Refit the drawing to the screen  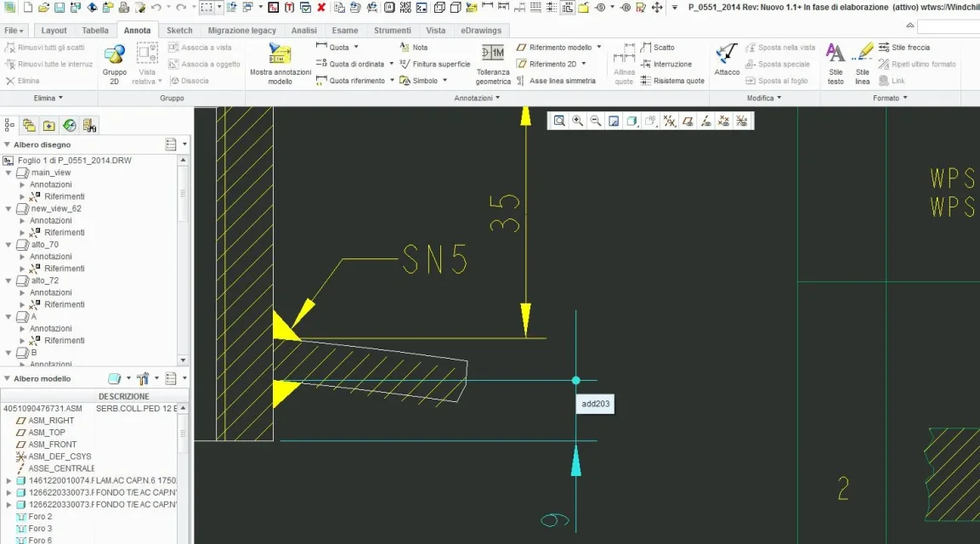[x=559, y=122]
